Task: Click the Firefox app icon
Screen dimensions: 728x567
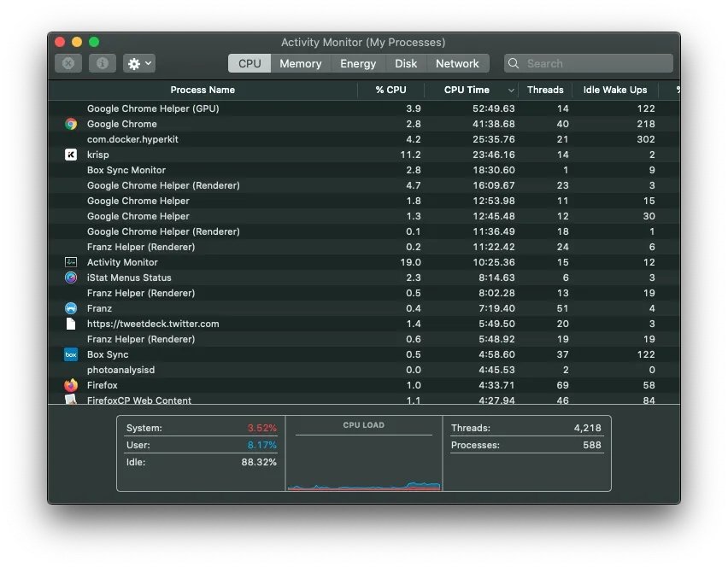Action: click(71, 385)
